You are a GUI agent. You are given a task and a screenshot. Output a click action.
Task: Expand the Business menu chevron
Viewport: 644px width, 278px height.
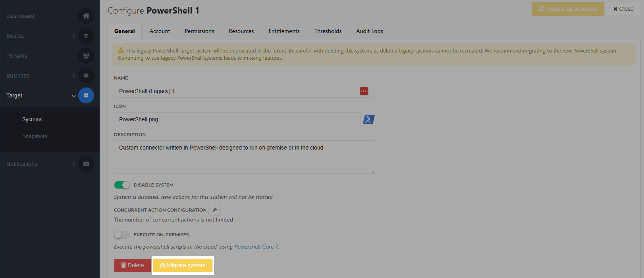coord(73,76)
